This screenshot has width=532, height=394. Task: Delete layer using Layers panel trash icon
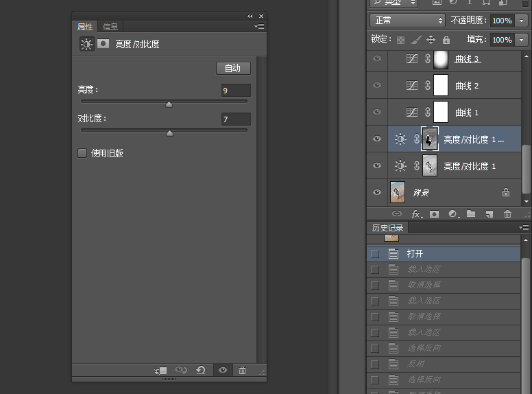(507, 213)
